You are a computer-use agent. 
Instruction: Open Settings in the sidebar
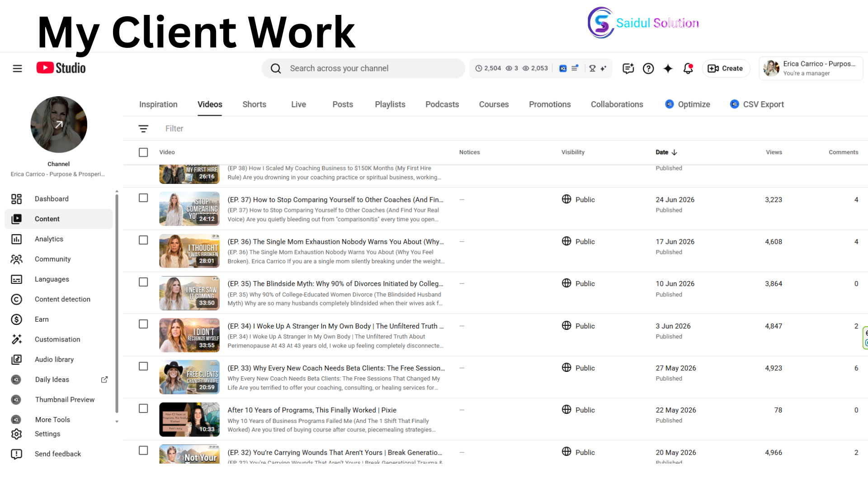[59, 434]
